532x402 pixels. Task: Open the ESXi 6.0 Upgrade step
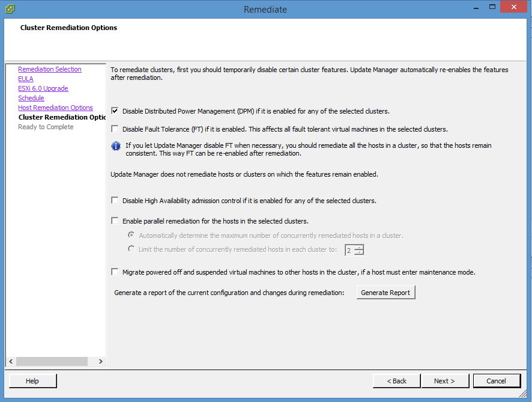click(x=43, y=88)
